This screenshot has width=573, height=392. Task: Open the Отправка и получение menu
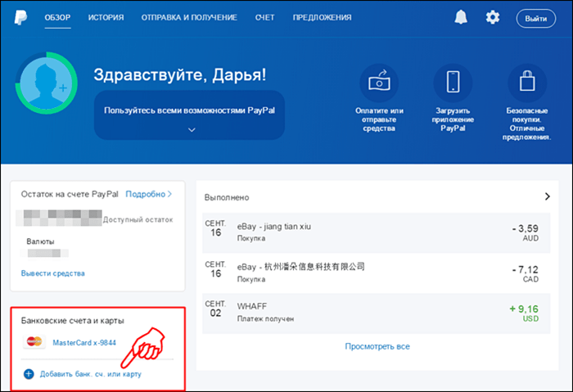click(x=189, y=17)
